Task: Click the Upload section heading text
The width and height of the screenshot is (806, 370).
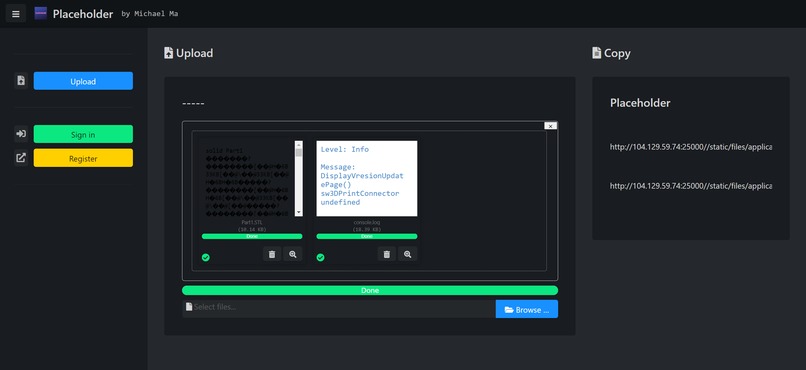Action: click(x=194, y=53)
